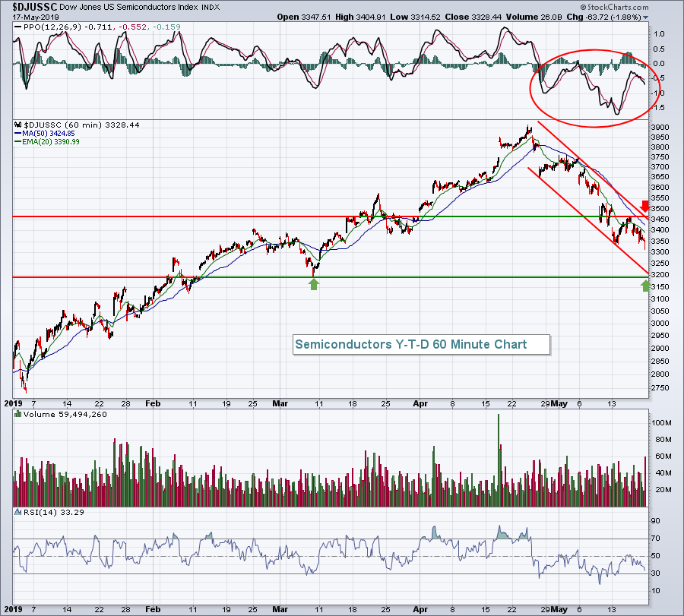Click the Volume 26.0B header value
The image size is (684, 616).
click(x=534, y=17)
